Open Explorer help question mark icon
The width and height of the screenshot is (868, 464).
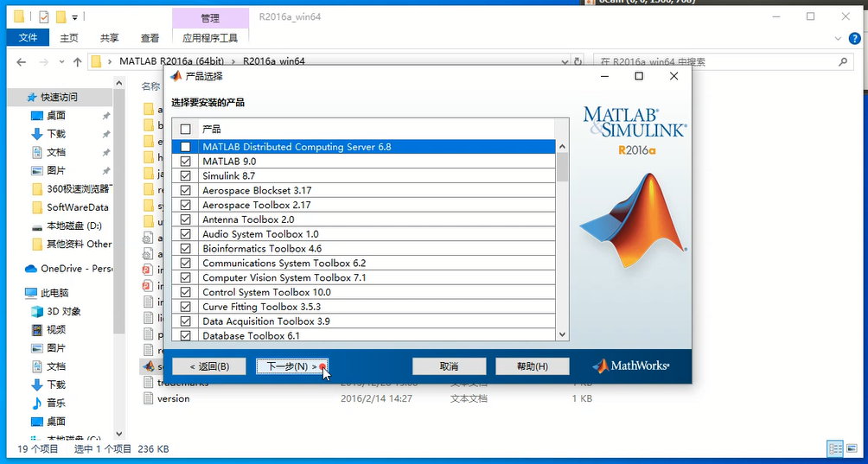(x=855, y=38)
